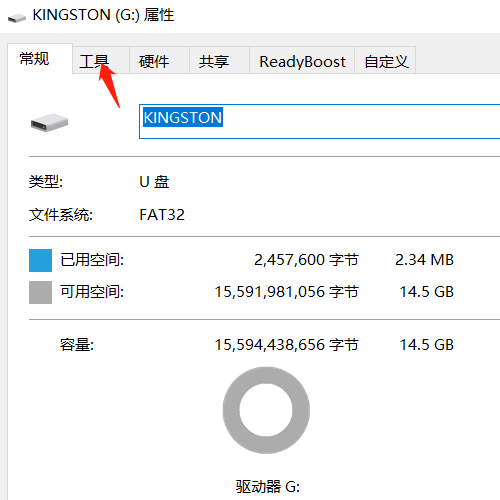The image size is (500, 500).
Task: Click the 可用空间 label
Action: (92, 292)
